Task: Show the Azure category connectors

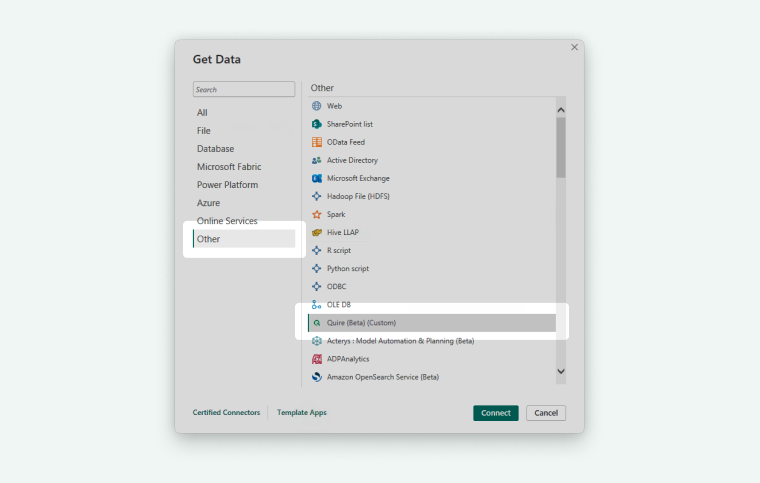Action: tap(209, 203)
